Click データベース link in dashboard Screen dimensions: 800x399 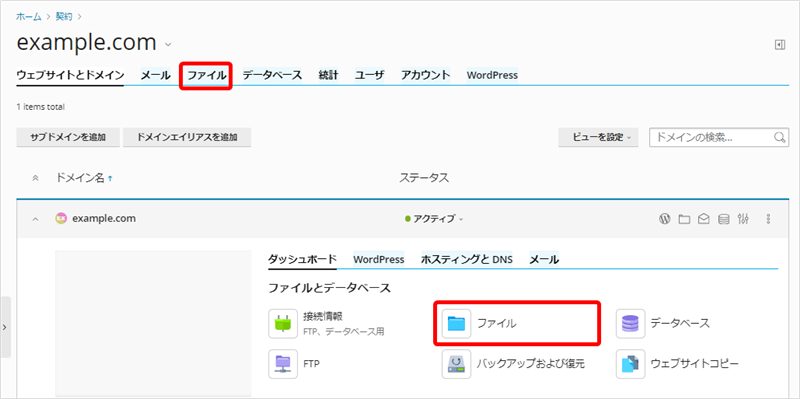point(681,323)
